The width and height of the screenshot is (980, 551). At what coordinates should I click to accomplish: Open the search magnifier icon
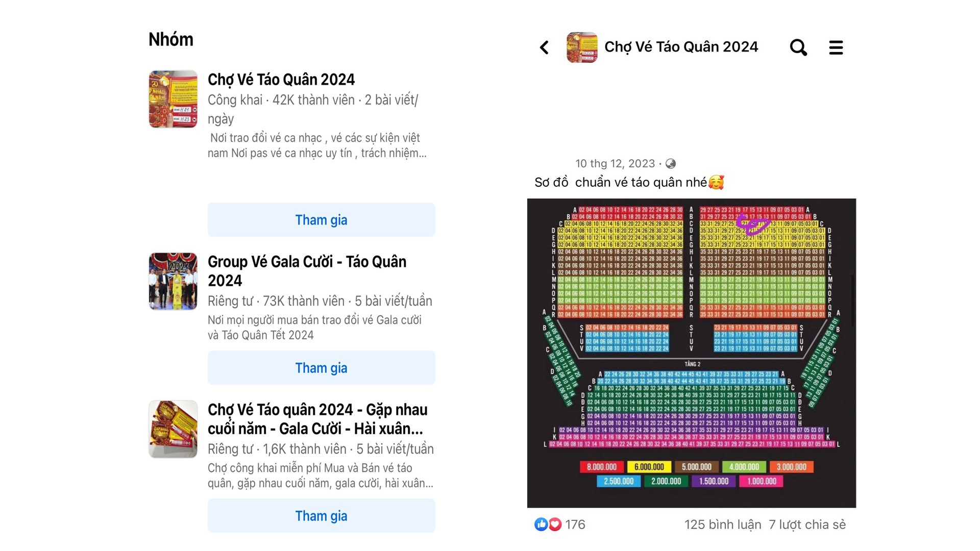coord(798,47)
